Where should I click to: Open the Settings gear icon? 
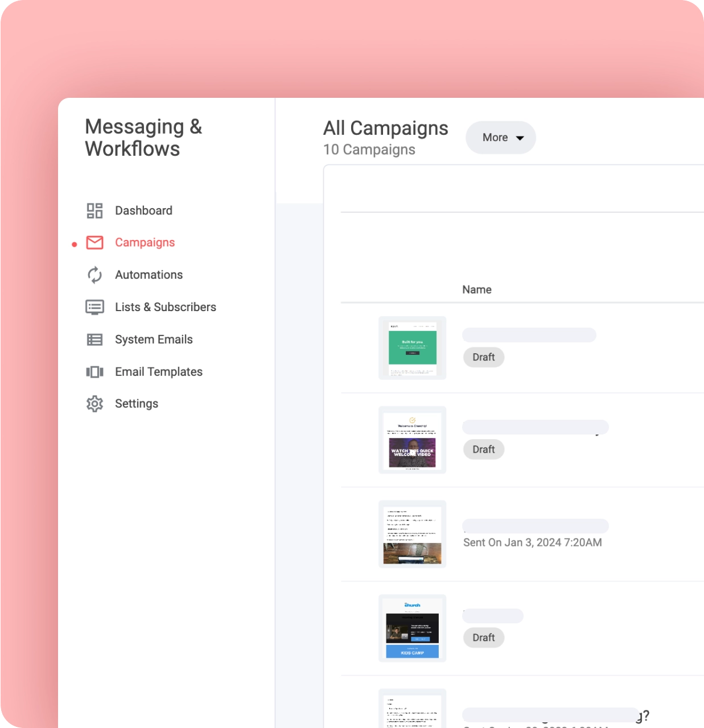(x=94, y=403)
